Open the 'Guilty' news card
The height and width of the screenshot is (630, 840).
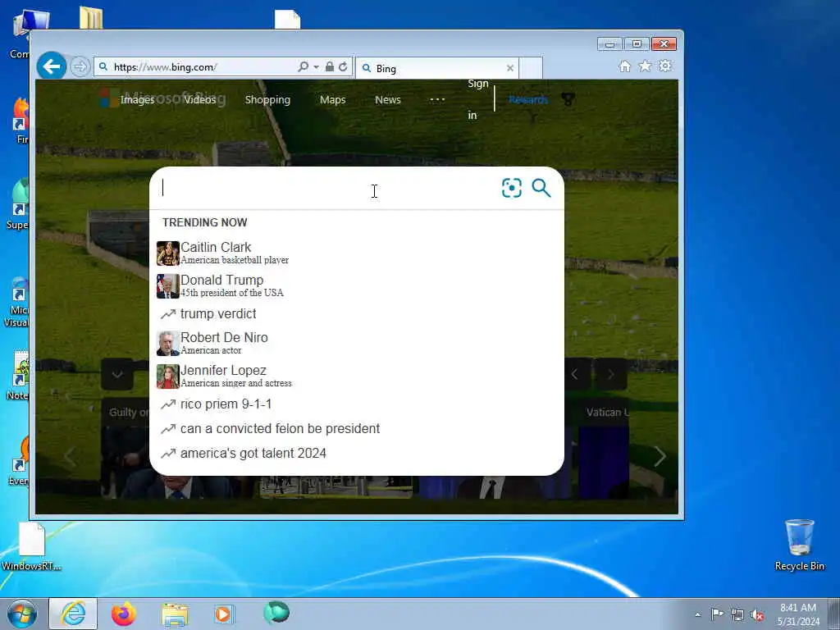click(125, 449)
